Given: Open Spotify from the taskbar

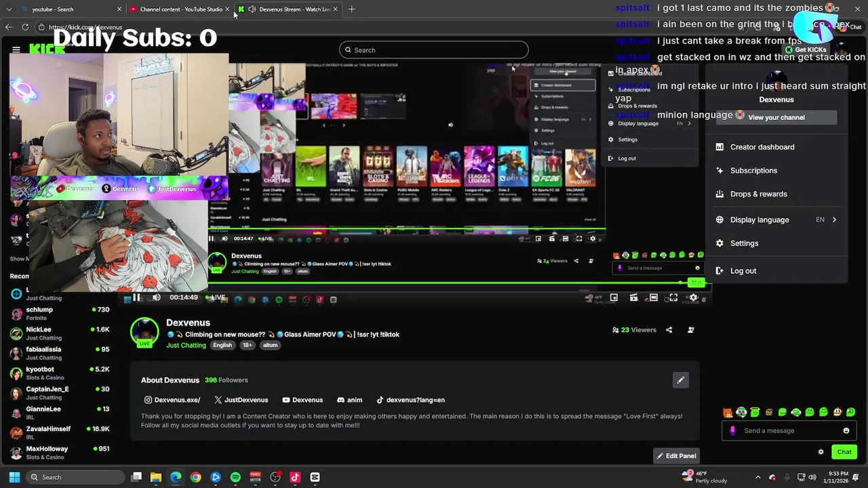Looking at the screenshot, I should [x=235, y=477].
